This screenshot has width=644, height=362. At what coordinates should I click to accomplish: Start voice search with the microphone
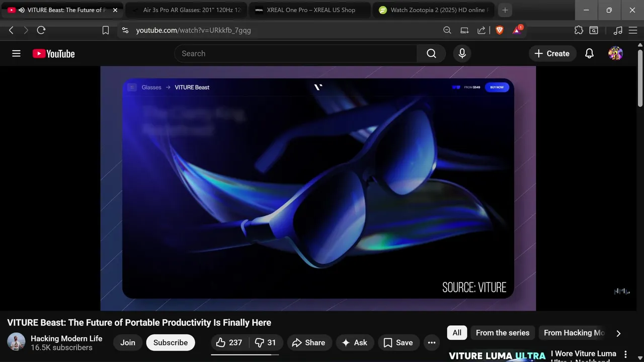point(462,53)
